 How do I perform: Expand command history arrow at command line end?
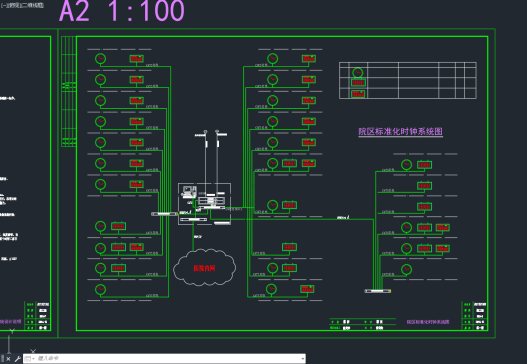click(303, 359)
